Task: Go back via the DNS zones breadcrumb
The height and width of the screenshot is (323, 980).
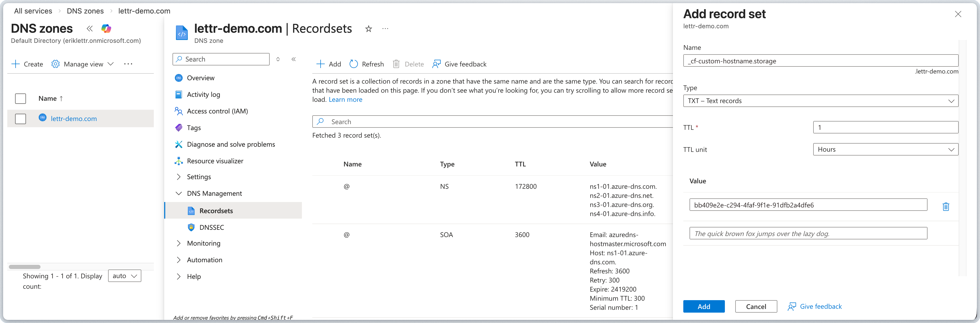Action: coord(85,11)
